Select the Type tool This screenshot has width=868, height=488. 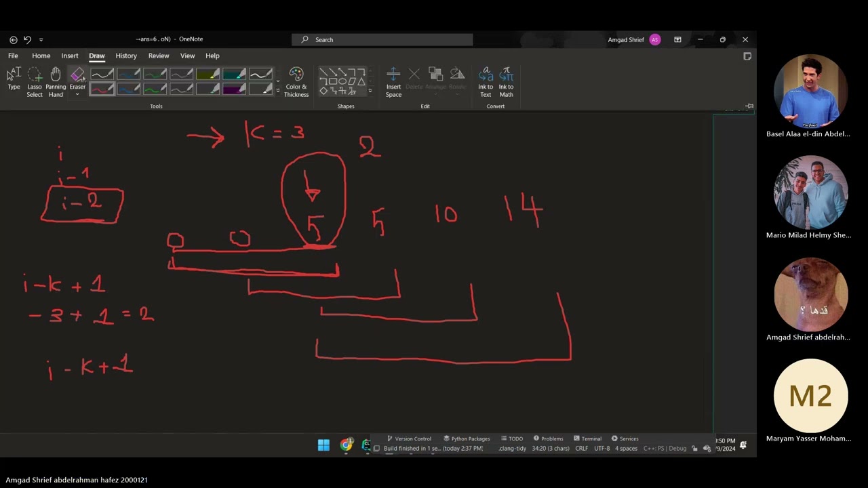[x=14, y=80]
